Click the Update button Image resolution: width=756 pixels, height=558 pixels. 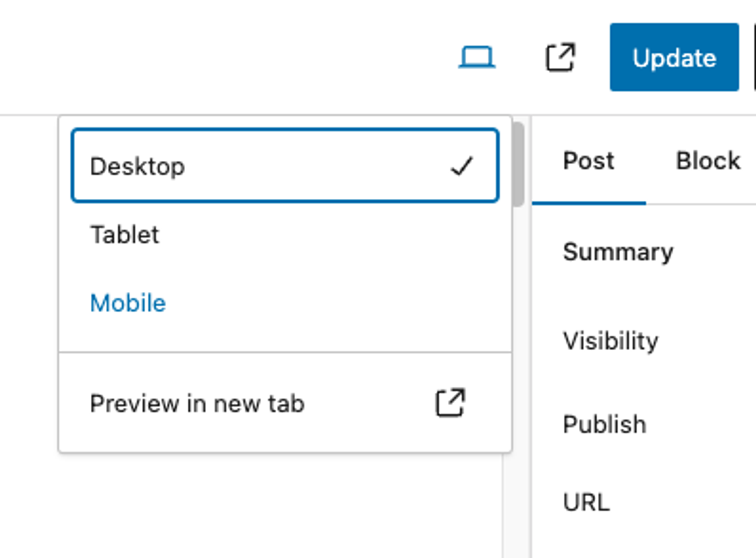click(674, 58)
